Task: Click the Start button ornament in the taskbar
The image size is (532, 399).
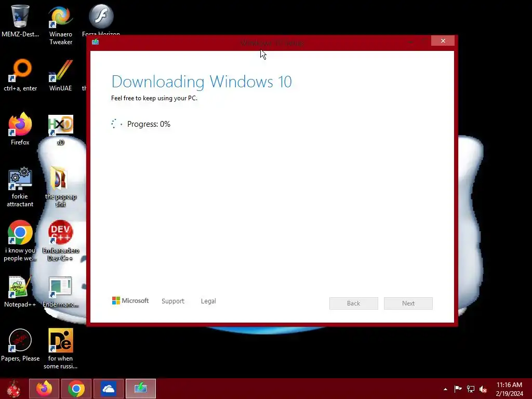Action: [x=14, y=389]
